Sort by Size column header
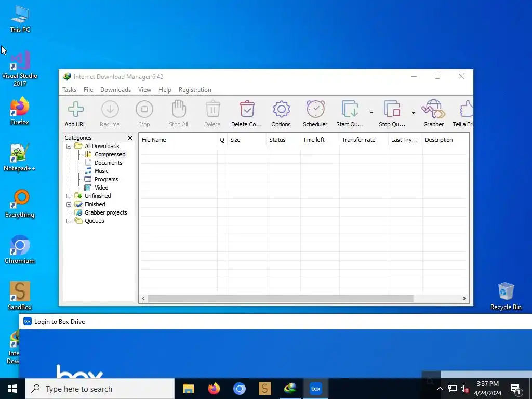 coord(247,140)
